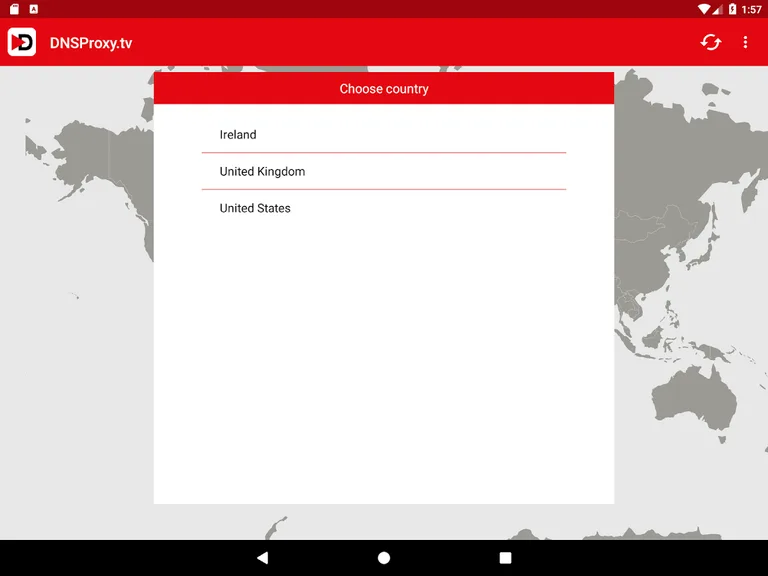Image resolution: width=768 pixels, height=576 pixels.
Task: Tap the cellular signal icon in status bar
Action: [717, 9]
